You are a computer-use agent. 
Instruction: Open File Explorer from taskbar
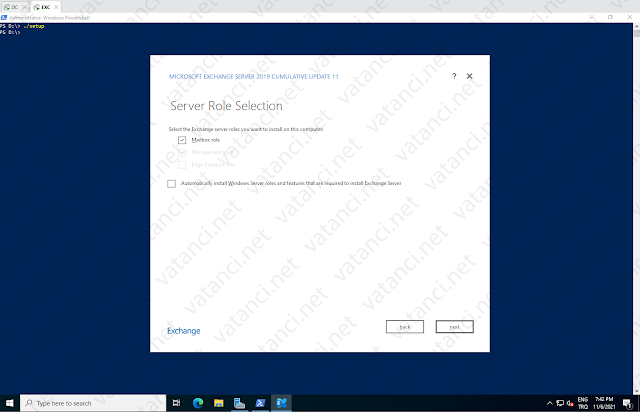[x=219, y=403]
